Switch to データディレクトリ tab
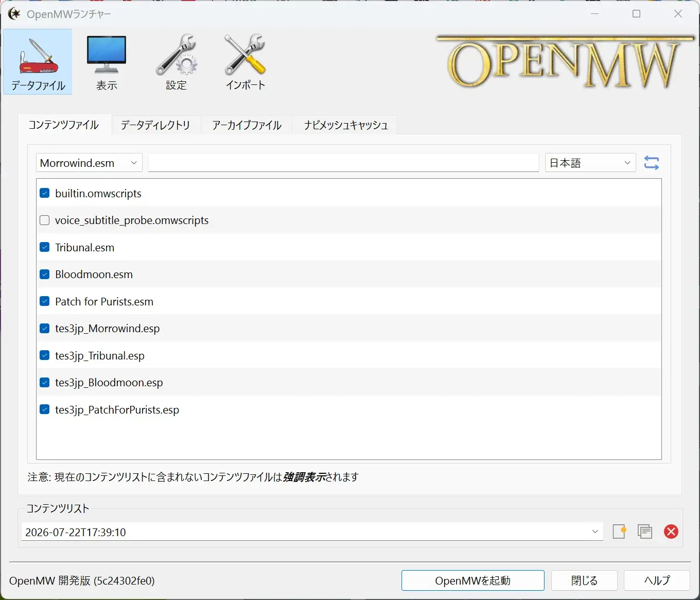This screenshot has height=600, width=700. (x=155, y=125)
